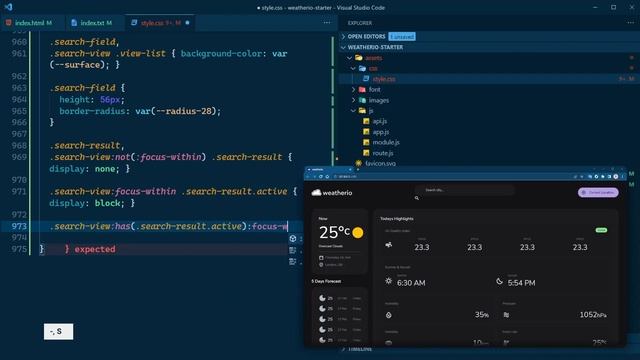Click the '} expected' error message
This screenshot has width=640, height=360.
coord(90,249)
